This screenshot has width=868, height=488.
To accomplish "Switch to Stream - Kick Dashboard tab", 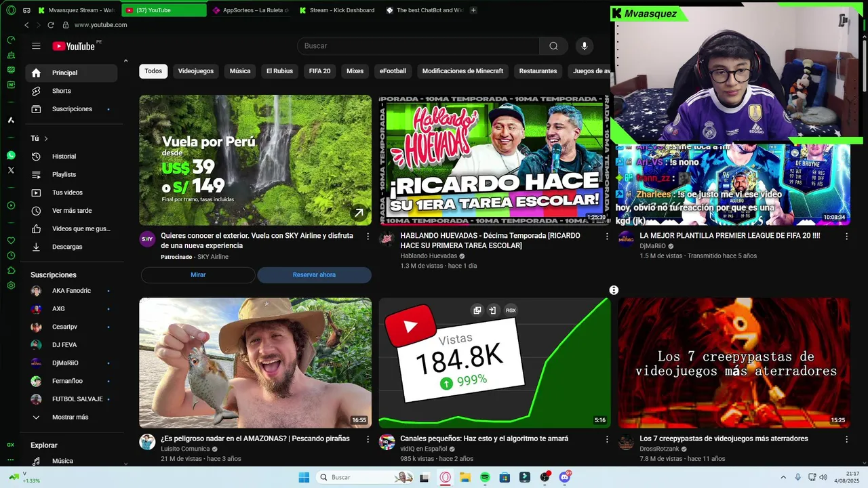I will [x=337, y=10].
